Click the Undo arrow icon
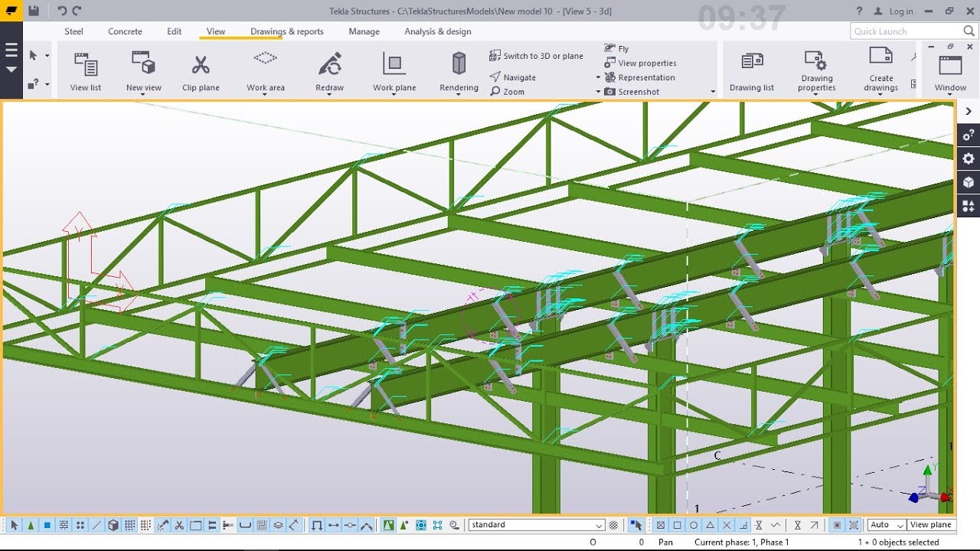Image resolution: width=980 pixels, height=551 pixels. pyautogui.click(x=62, y=11)
